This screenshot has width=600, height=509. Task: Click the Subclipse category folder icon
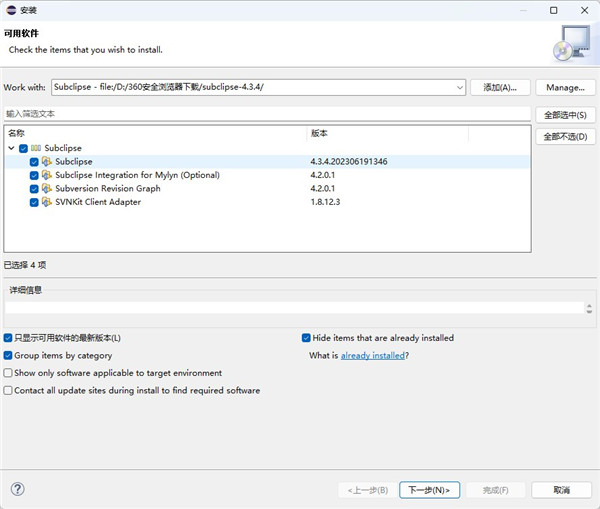click(x=36, y=148)
